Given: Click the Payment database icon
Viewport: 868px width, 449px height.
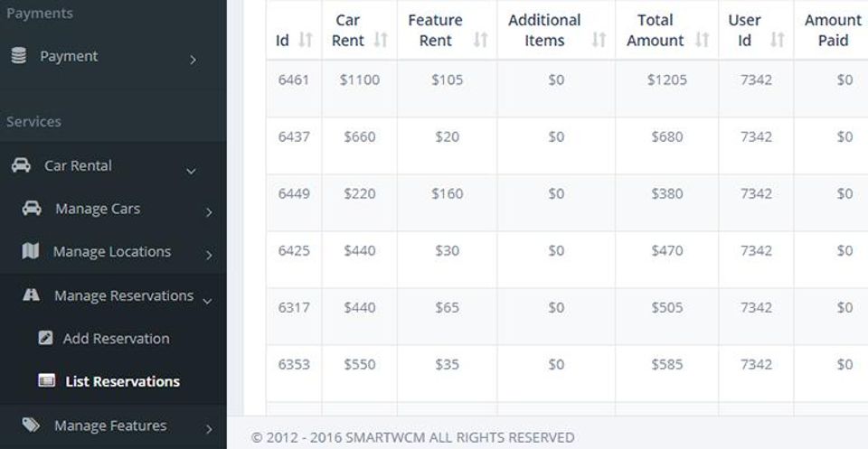Looking at the screenshot, I should pos(18,56).
